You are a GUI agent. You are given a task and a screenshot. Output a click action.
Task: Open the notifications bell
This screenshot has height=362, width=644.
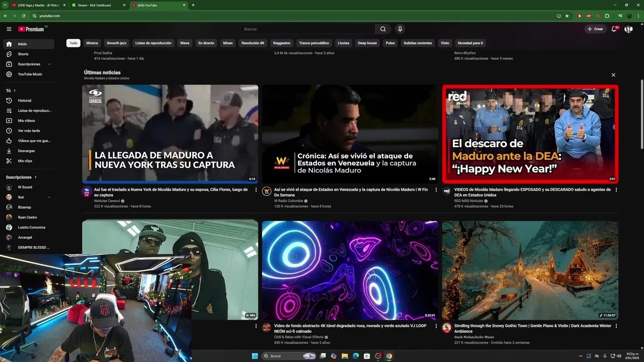coord(614,29)
